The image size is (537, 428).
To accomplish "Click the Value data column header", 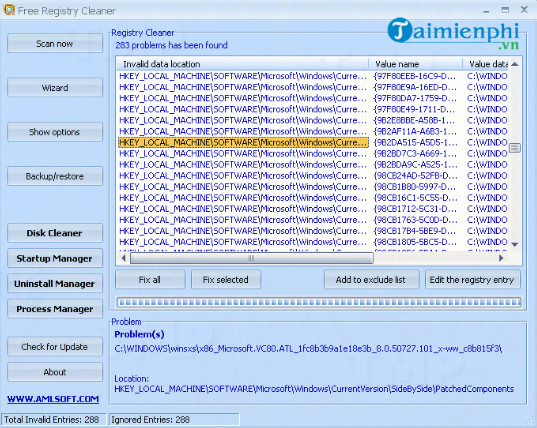I will 485,64.
